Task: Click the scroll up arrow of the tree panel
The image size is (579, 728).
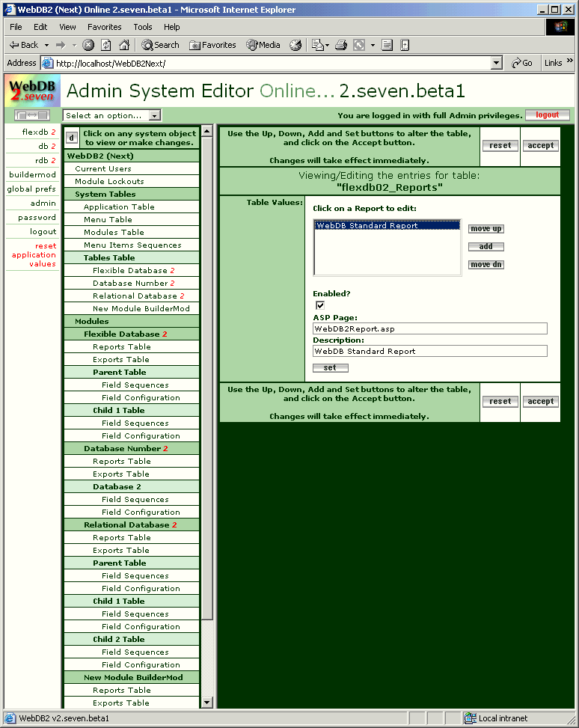Action: coord(207,131)
